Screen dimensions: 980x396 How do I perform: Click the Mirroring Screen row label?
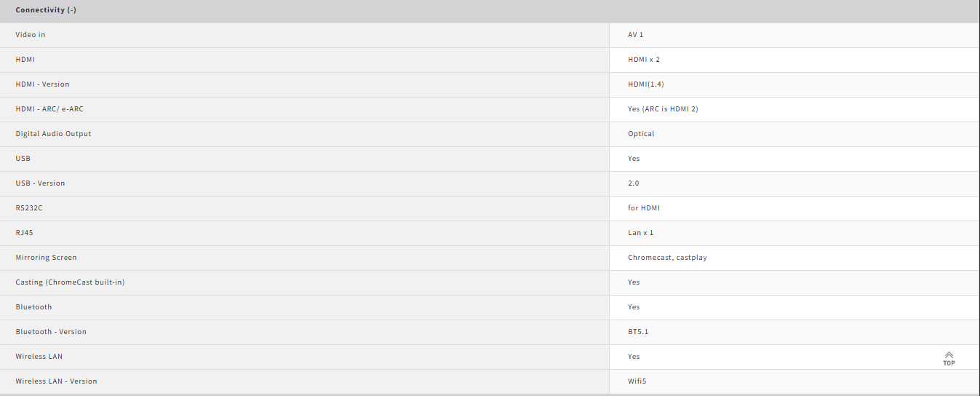(46, 258)
